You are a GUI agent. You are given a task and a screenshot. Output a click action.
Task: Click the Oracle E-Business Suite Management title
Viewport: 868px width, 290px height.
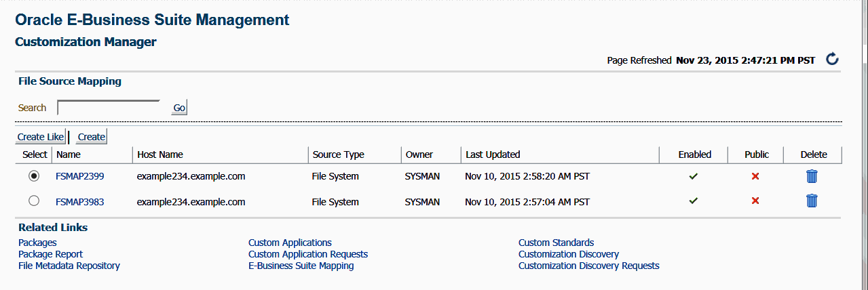click(152, 20)
